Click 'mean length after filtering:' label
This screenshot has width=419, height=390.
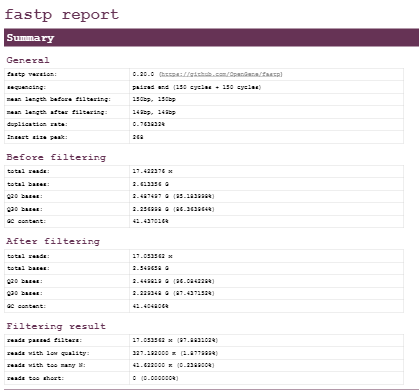point(57,112)
